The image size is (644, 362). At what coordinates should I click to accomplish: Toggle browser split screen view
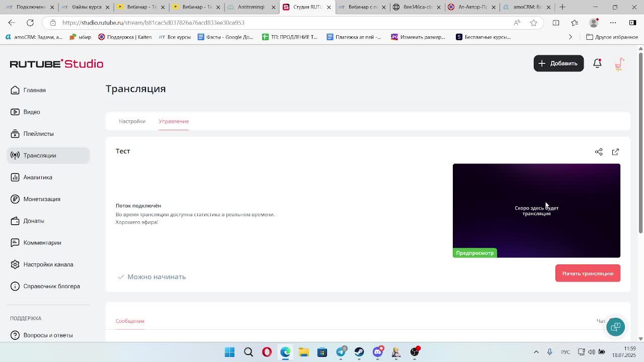[x=556, y=23]
